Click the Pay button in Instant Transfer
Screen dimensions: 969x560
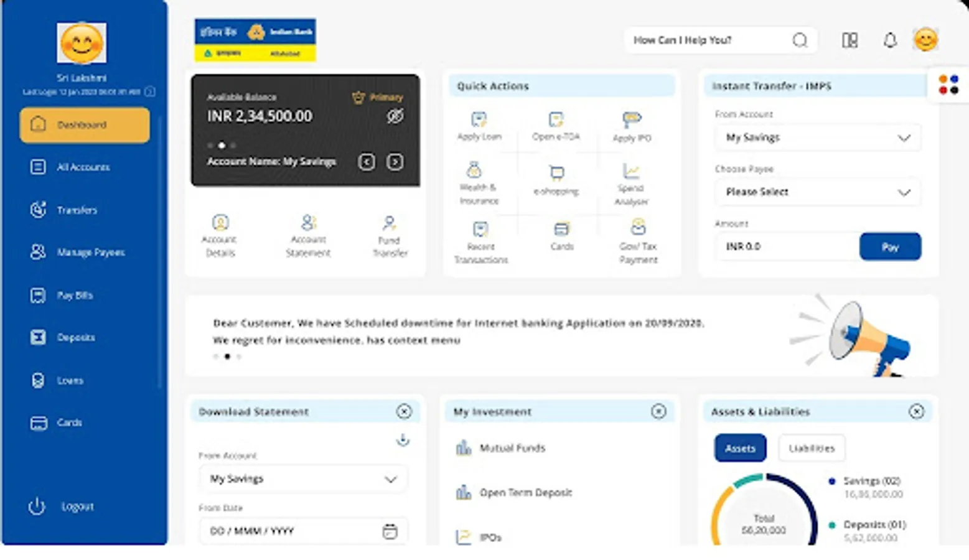point(890,246)
